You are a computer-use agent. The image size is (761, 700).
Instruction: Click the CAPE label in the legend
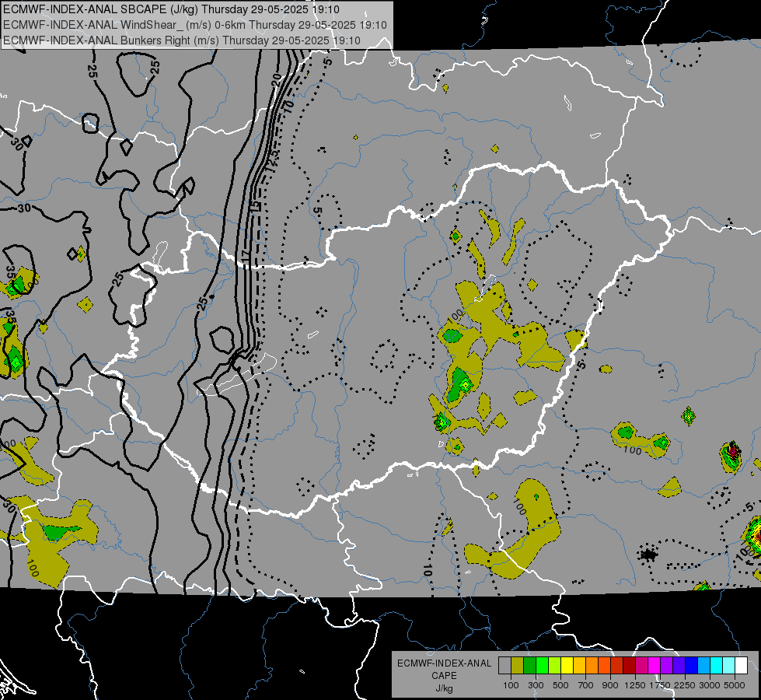tap(444, 676)
